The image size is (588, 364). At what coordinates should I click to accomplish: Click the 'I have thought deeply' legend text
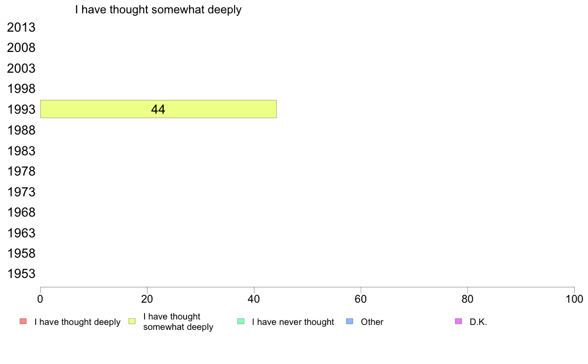(77, 322)
